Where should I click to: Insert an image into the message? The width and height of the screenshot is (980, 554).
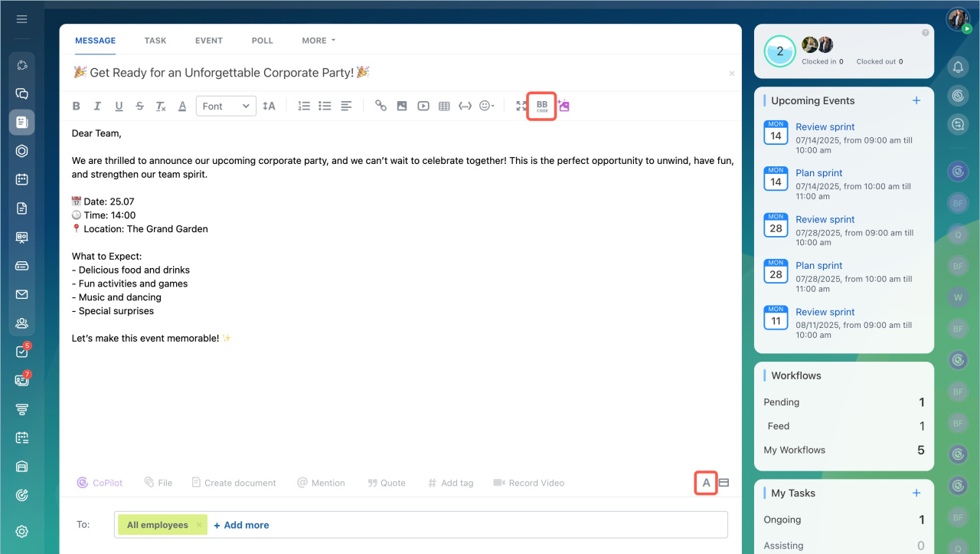point(402,107)
